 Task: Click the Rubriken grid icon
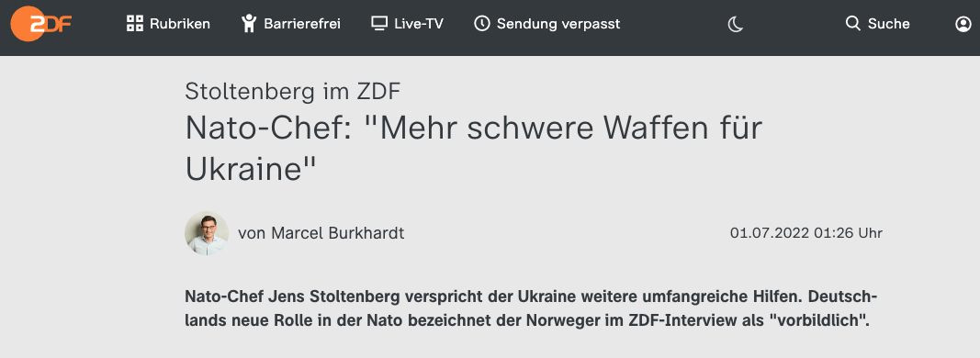pyautogui.click(x=134, y=24)
